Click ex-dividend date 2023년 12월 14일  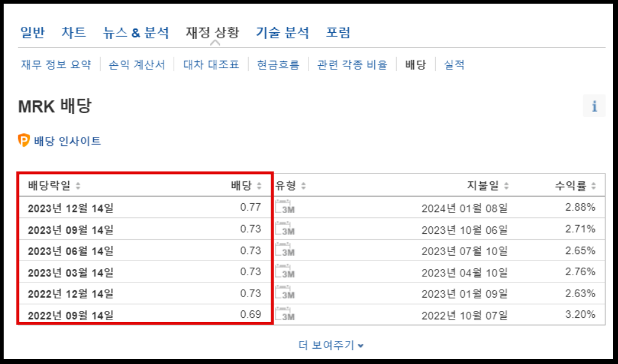coord(71,208)
